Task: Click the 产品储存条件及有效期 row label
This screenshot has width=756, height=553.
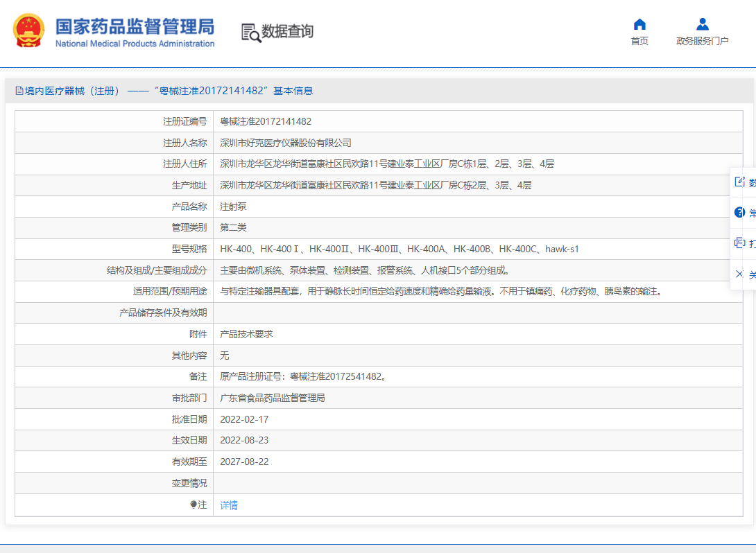Action: [163, 313]
